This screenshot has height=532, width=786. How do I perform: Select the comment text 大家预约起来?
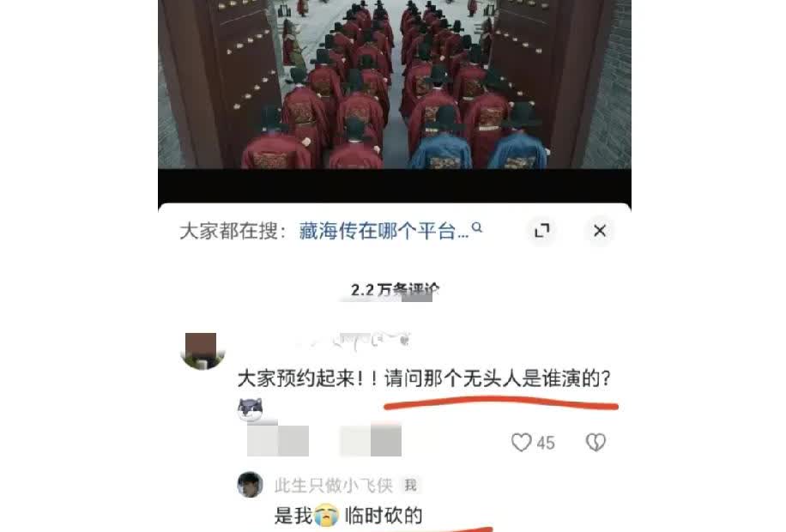click(297, 378)
